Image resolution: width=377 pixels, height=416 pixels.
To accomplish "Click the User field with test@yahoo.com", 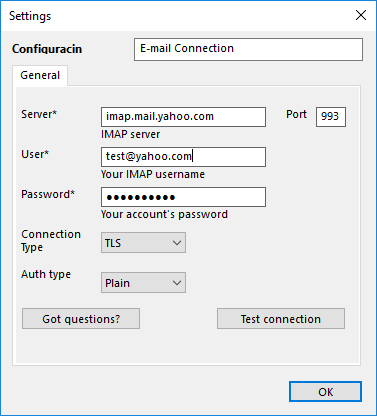I will click(183, 157).
